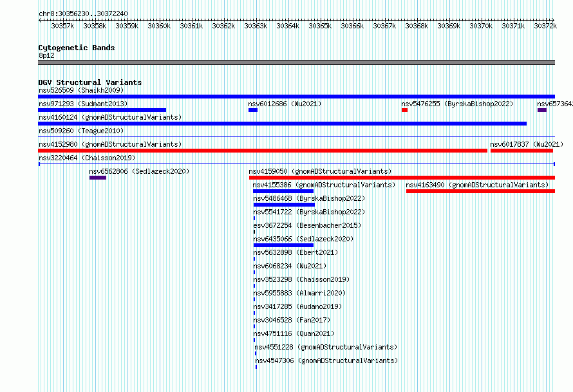The image size is (573, 392).
Task: Click the nsv526509 (Shaikh2009) variant label
Action: click(81, 90)
